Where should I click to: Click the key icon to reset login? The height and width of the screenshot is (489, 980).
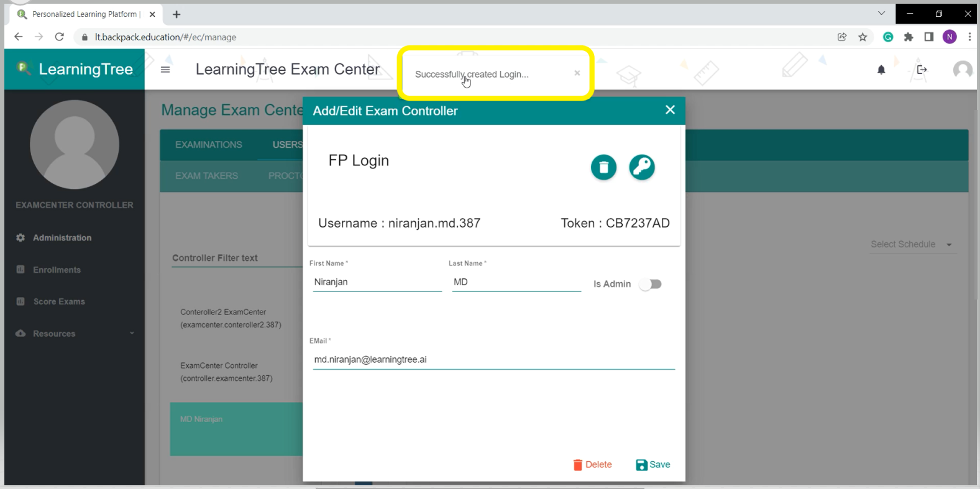[x=641, y=167]
